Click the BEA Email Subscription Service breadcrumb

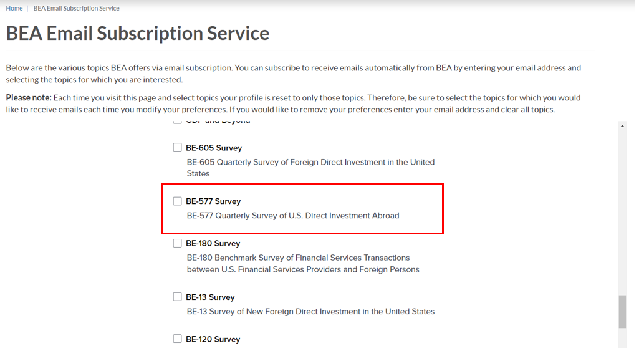pyautogui.click(x=76, y=8)
